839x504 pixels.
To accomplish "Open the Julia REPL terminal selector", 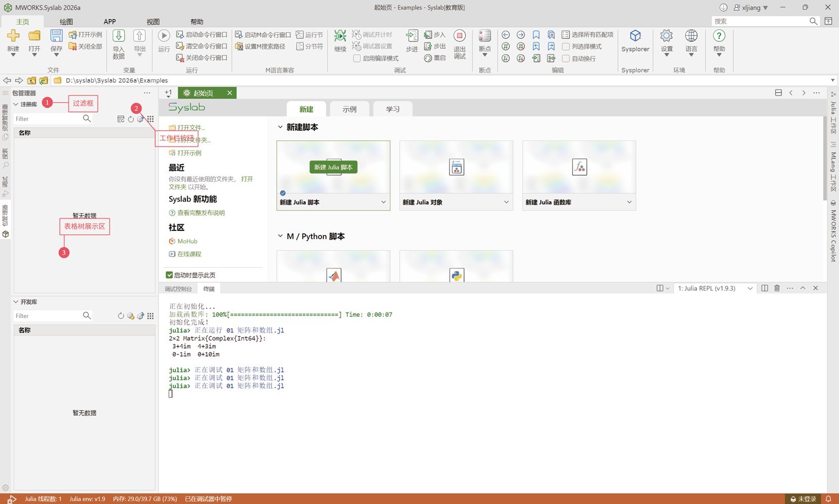I will click(715, 288).
